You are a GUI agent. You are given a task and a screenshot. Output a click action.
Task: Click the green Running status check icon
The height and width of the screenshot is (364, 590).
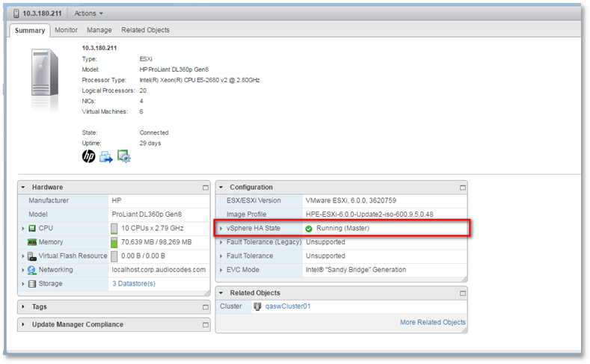tap(309, 228)
